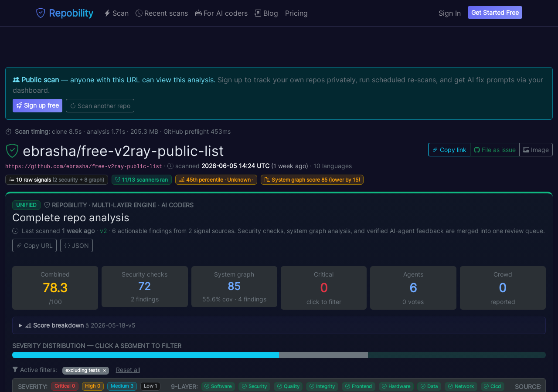Viewport: 558px width, 392px height.
Task: Click the clock icon beside Last scanned
Action: point(15,231)
